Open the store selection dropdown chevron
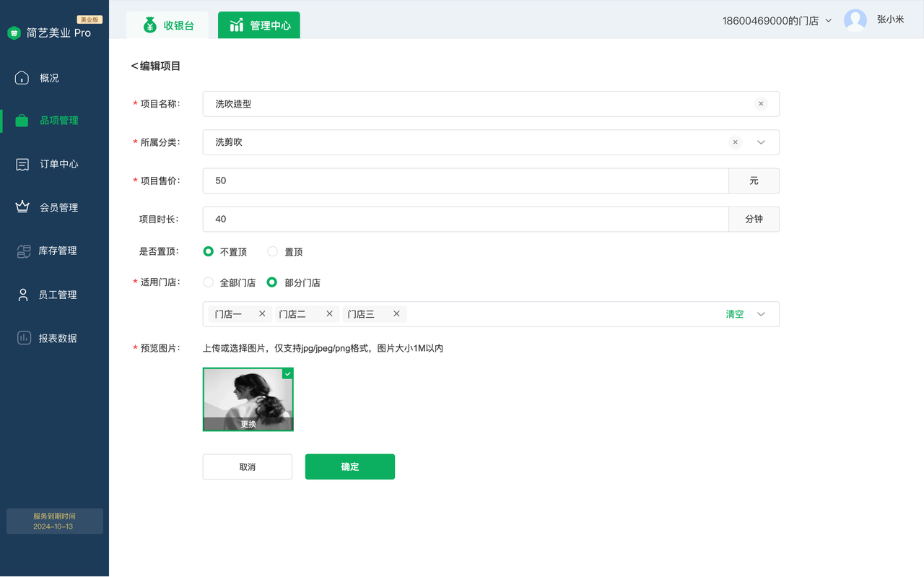This screenshot has height=577, width=924. click(761, 314)
